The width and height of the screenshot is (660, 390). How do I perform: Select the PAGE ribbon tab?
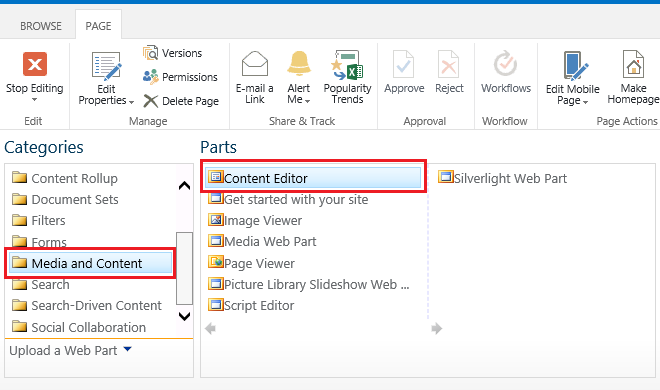98,26
